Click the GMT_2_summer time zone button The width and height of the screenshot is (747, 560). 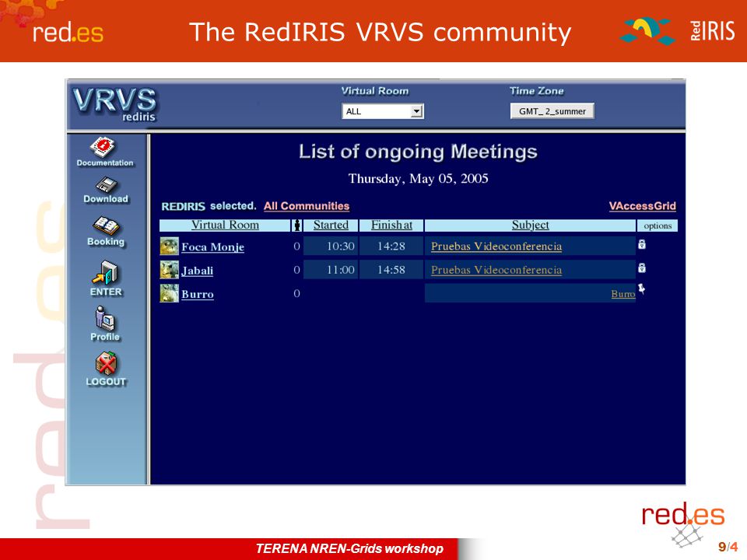(x=552, y=111)
